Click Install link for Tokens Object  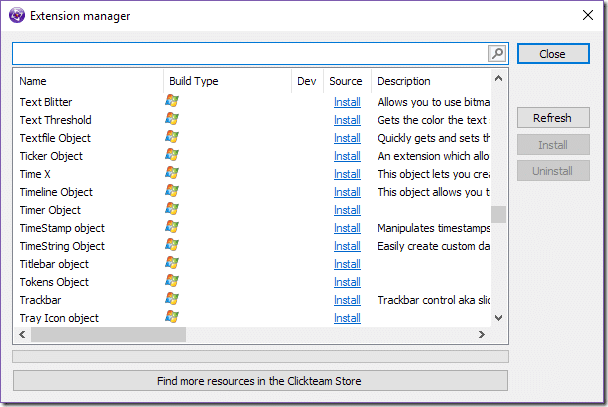click(x=347, y=282)
